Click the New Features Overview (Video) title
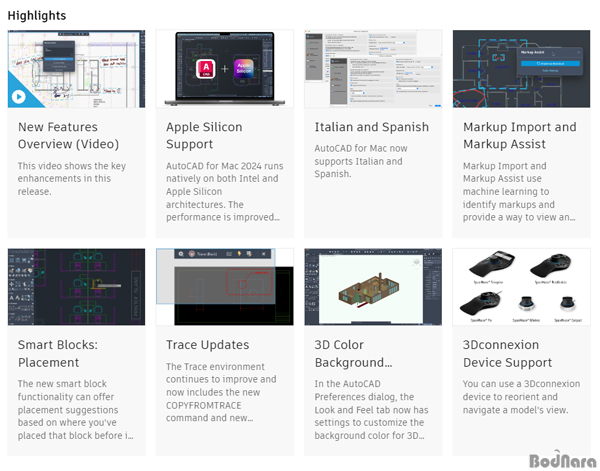Image resolution: width=600 pixels, height=471 pixels. tap(68, 135)
